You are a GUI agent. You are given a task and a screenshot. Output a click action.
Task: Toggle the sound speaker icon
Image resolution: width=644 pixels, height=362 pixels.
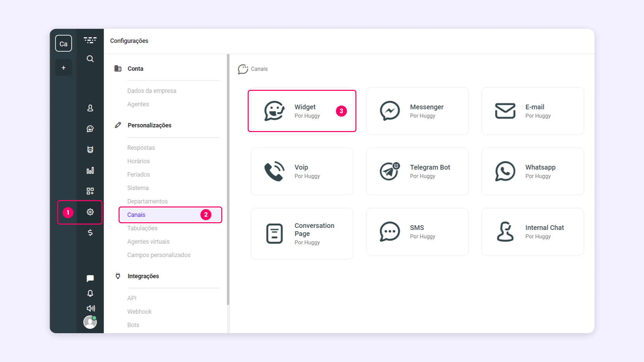(x=91, y=308)
